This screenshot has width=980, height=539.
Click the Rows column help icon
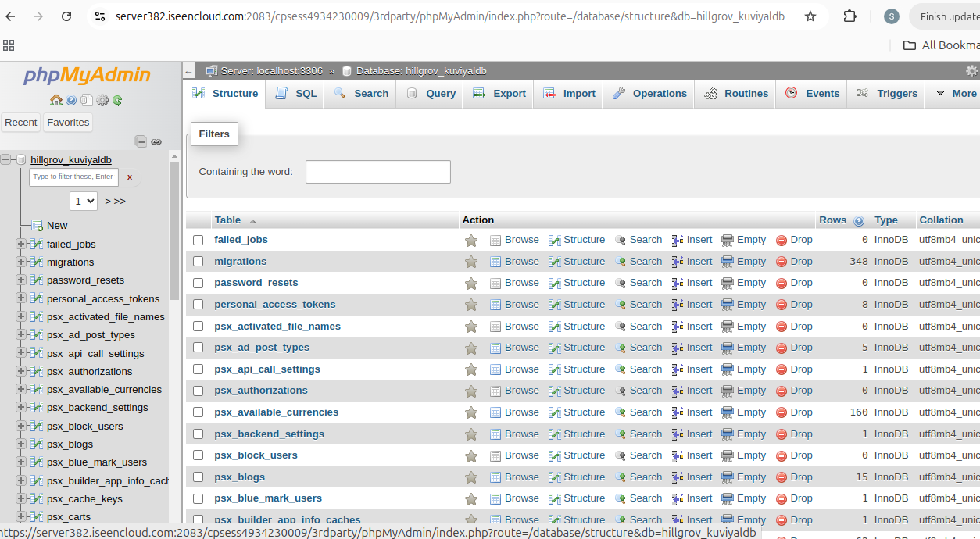(x=859, y=221)
